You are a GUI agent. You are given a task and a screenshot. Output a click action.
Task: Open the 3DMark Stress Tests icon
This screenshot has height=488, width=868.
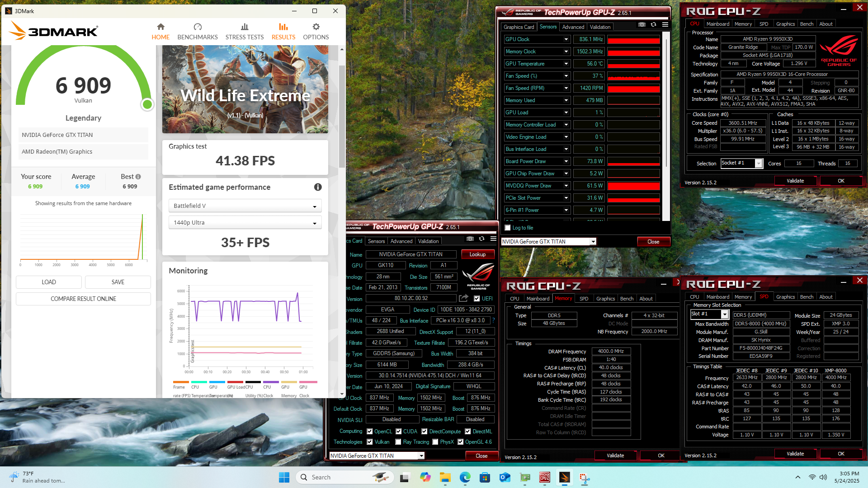[245, 27]
